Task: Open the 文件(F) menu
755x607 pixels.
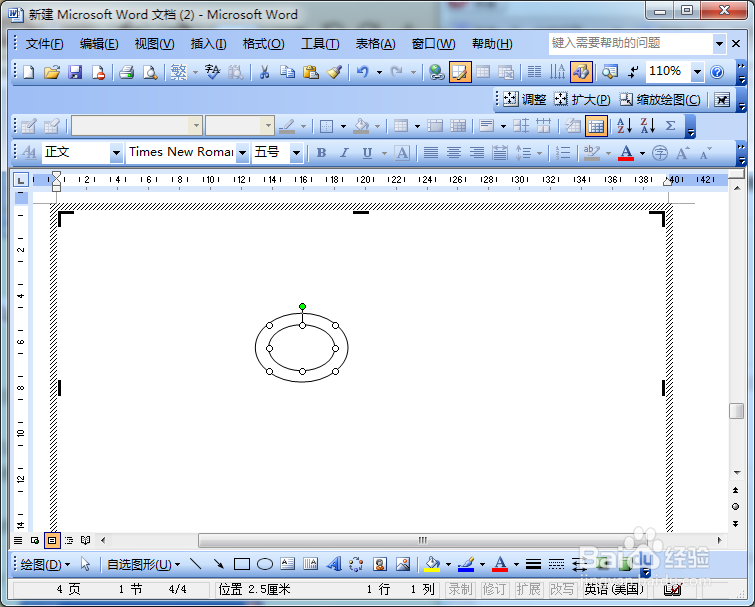Action: (44, 44)
